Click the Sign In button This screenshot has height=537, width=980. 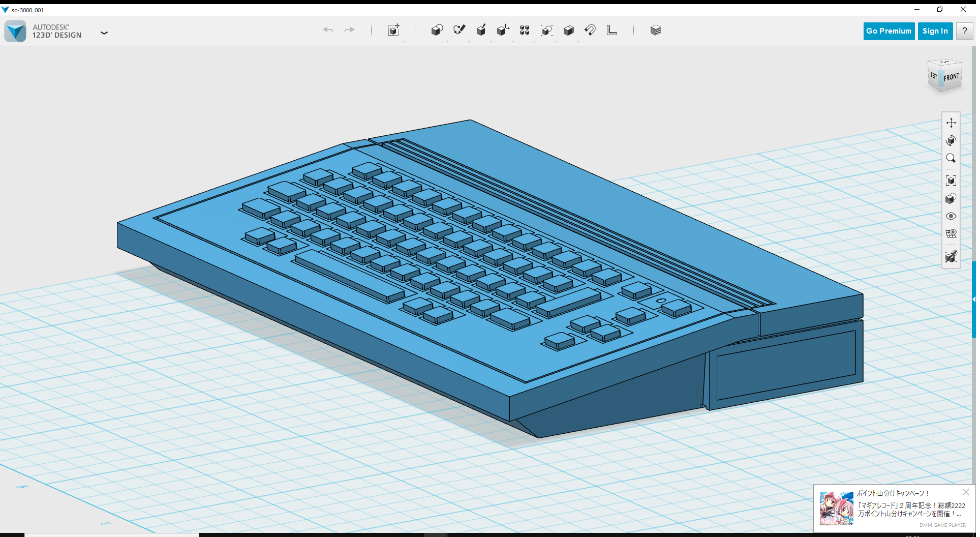935,31
